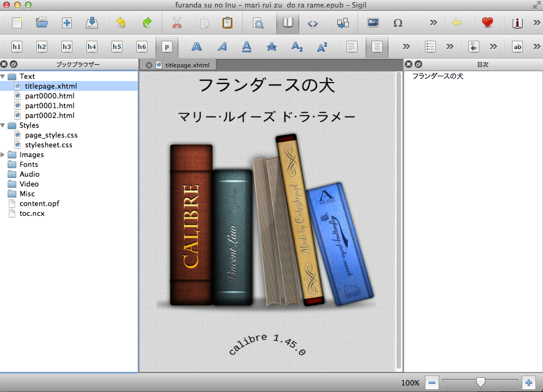Apply Heading 6 style
Image resolution: width=543 pixels, height=392 pixels.
(142, 47)
